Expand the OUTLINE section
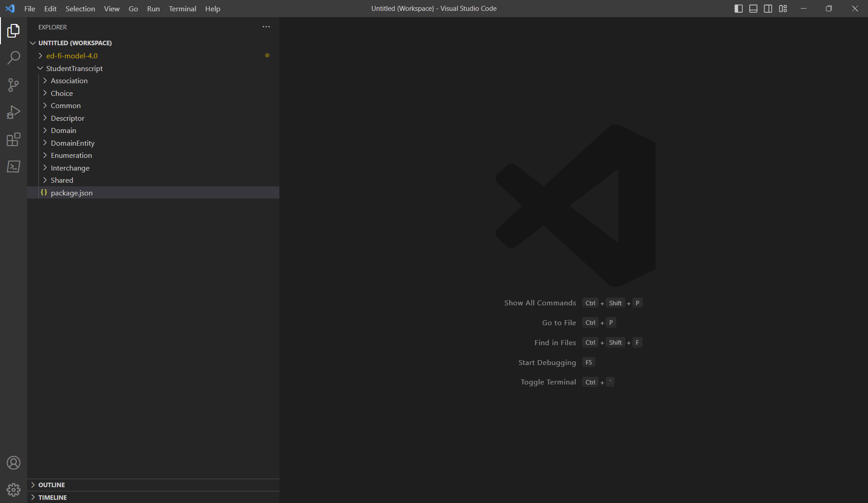The height and width of the screenshot is (503, 868). pyautogui.click(x=153, y=485)
